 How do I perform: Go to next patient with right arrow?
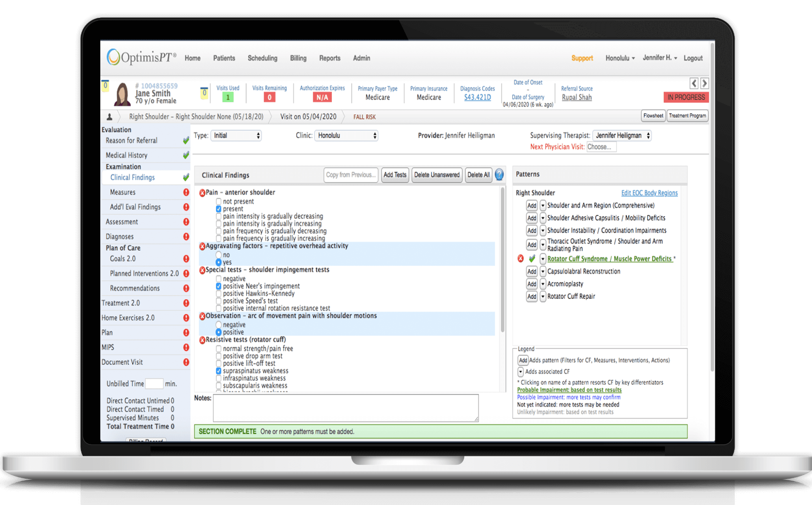(x=705, y=83)
